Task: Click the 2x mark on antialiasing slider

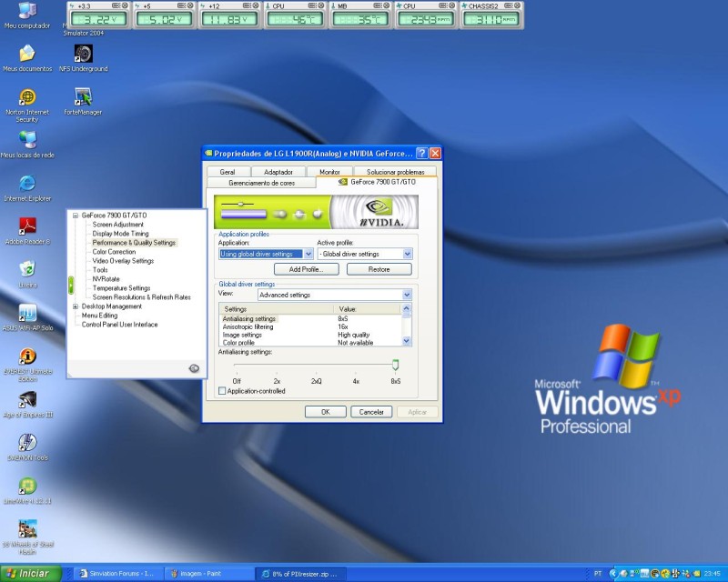Action: [277, 381]
